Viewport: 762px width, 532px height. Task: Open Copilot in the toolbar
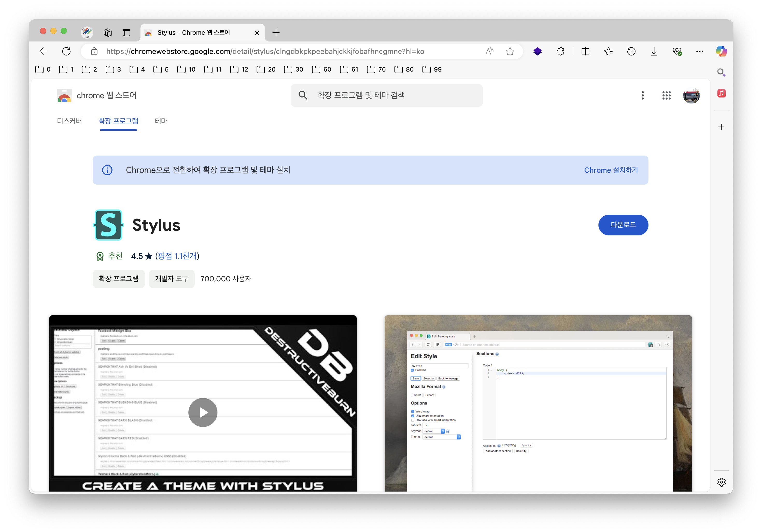[722, 51]
